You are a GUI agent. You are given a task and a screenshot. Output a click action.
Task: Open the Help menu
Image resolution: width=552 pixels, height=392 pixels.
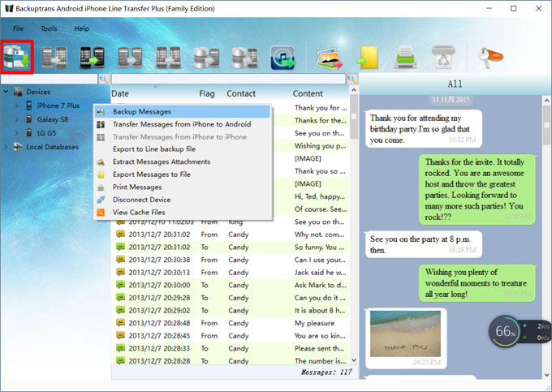81,28
